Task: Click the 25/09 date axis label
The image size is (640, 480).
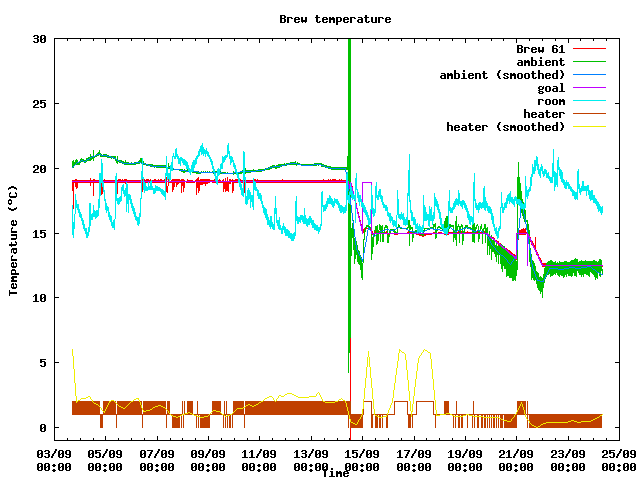Action: (619, 454)
